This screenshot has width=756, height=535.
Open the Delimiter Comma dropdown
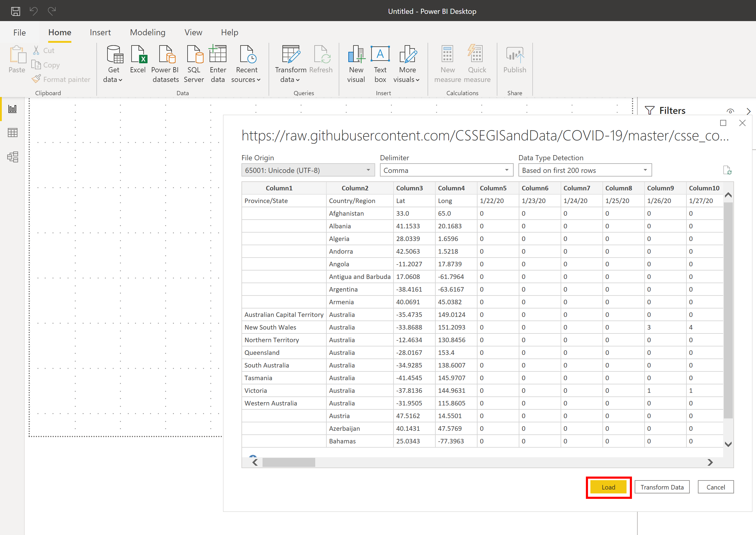[x=446, y=170]
